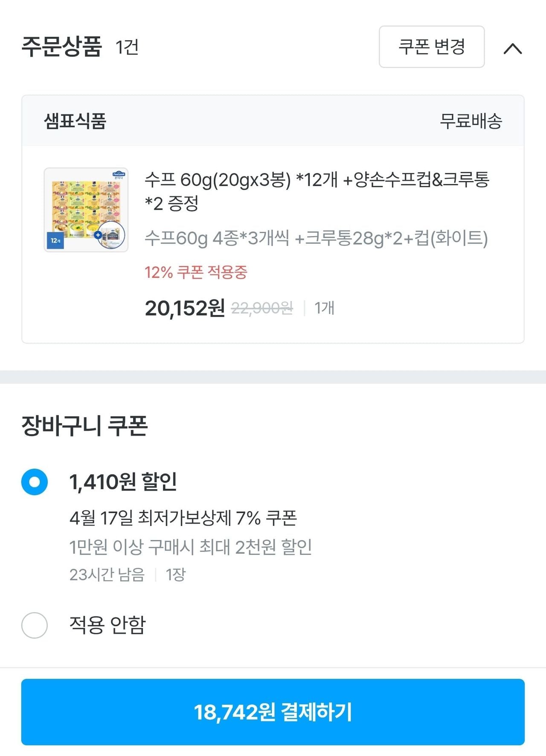The height and width of the screenshot is (756, 546).
Task: Click the 1만원 이상 구매시 condition text
Action: pyautogui.click(x=190, y=547)
